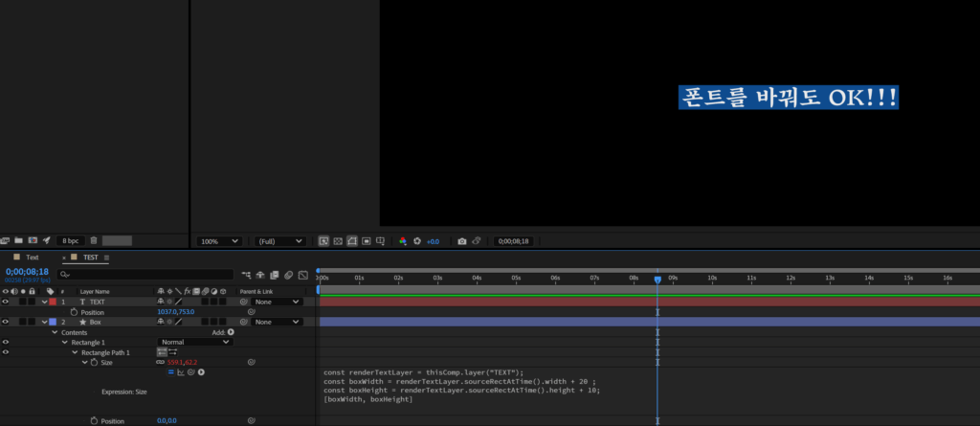
Task: Collapse the Contents group
Action: point(55,332)
